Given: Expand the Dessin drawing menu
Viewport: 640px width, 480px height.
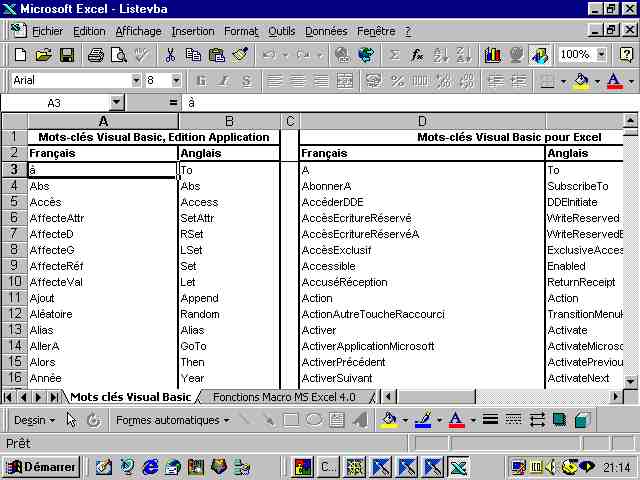Looking at the screenshot, I should (x=34, y=420).
